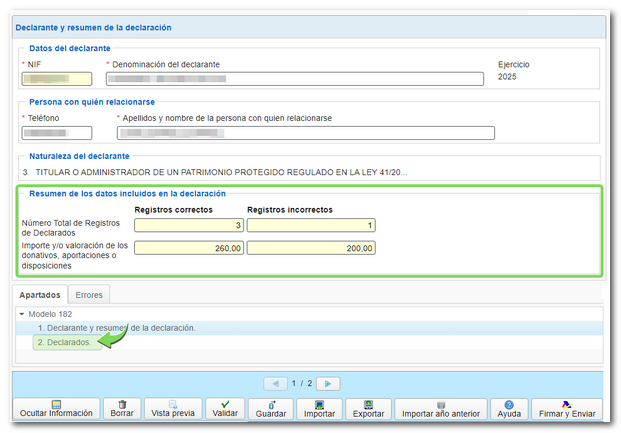The image size is (621, 433).
Task: Export data using the Exportar button
Action: [368, 408]
